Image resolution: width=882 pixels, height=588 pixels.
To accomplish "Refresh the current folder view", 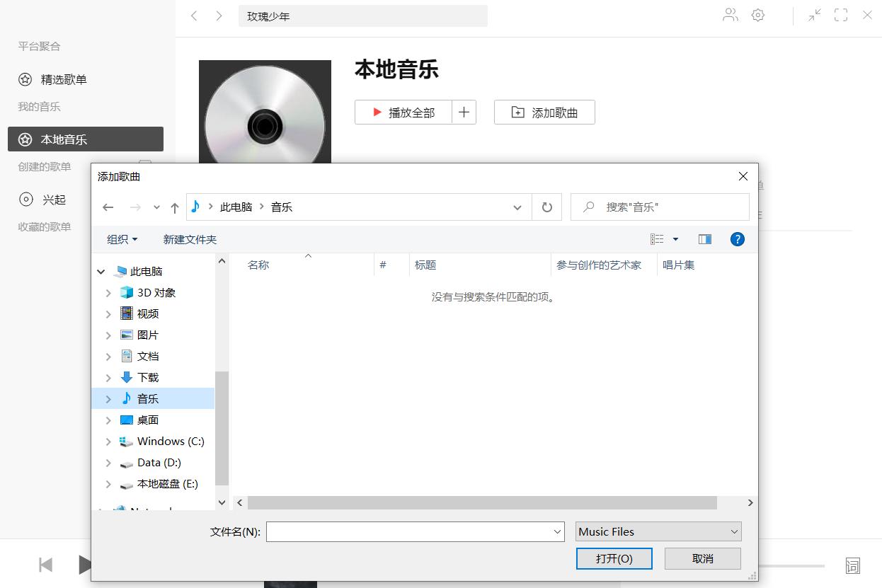I will 546,207.
